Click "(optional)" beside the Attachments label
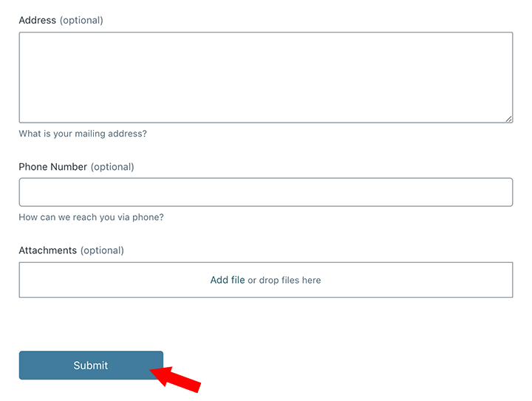 pyautogui.click(x=102, y=250)
